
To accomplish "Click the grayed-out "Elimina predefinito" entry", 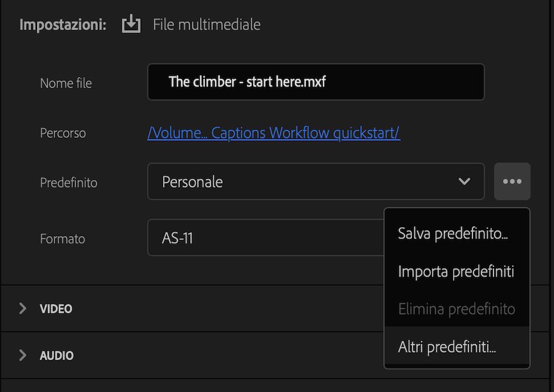I will tap(456, 309).
